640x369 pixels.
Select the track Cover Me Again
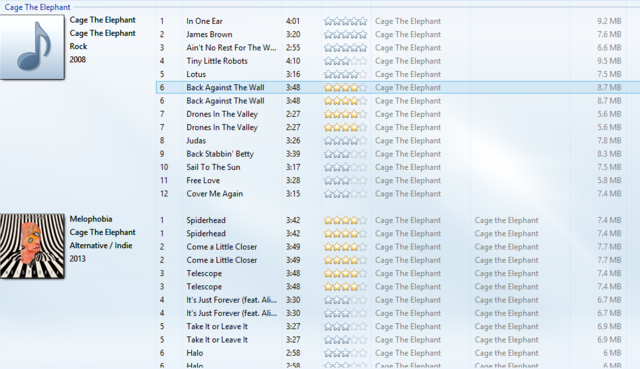click(x=215, y=193)
